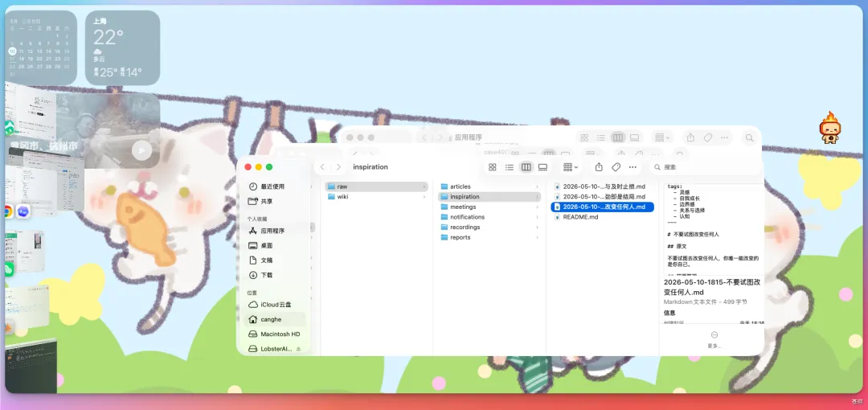The image size is (868, 410).
Task: Switch front Finder window to icon view
Action: 492,166
